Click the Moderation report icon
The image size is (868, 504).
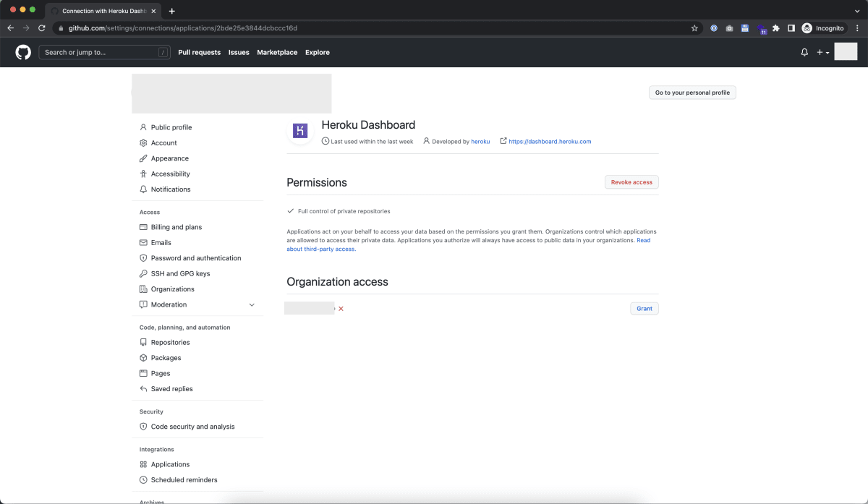coord(143,304)
